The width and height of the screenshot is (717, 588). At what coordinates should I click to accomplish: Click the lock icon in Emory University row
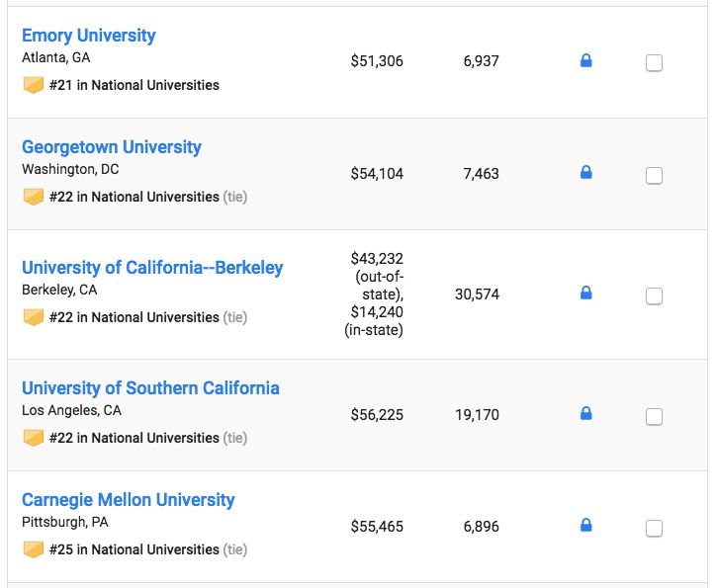(585, 61)
